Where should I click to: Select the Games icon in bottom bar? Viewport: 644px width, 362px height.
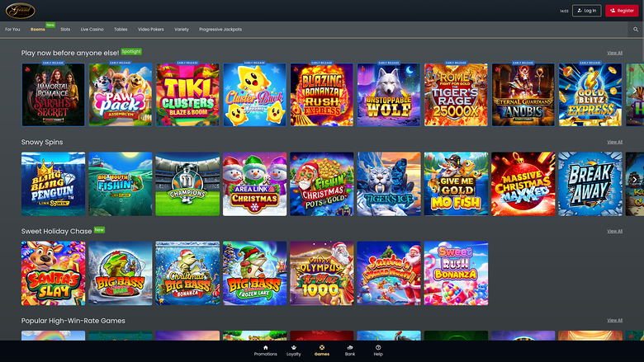[322, 347]
